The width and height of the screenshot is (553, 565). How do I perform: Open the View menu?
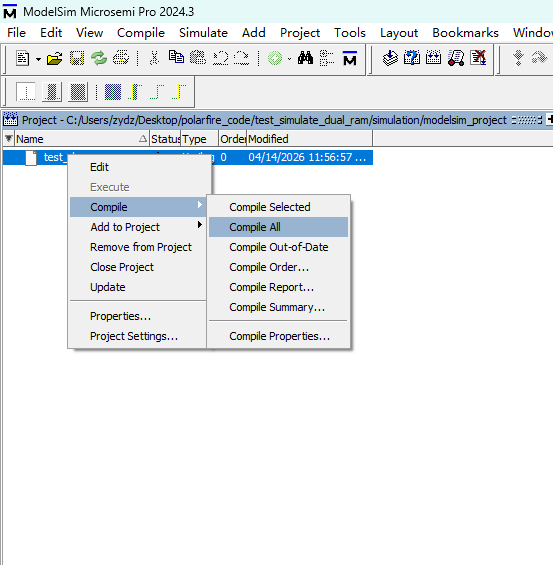tap(89, 33)
